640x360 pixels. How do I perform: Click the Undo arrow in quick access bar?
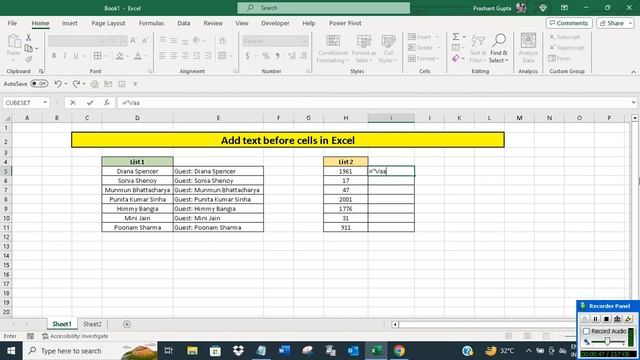pyautogui.click(x=58, y=84)
